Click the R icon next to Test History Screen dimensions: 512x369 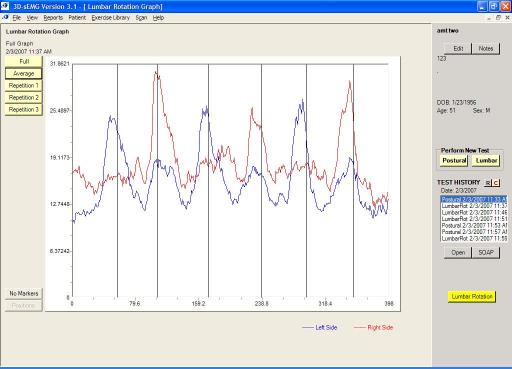click(x=488, y=183)
